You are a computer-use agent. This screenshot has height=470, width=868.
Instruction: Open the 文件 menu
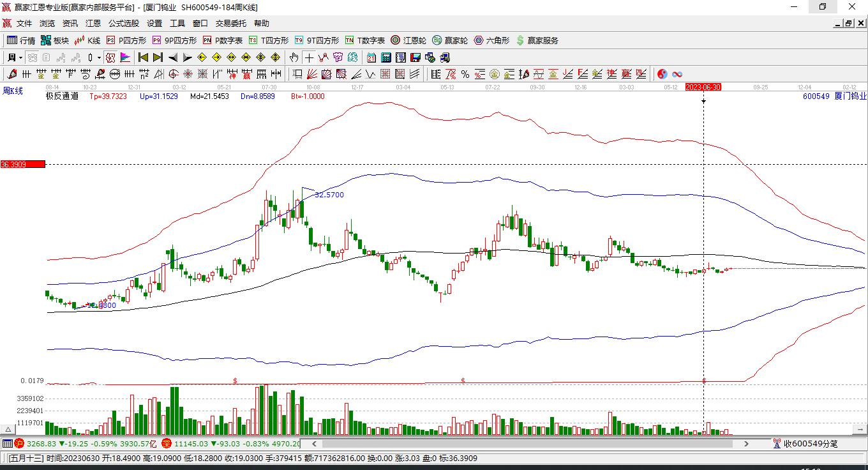(24, 24)
